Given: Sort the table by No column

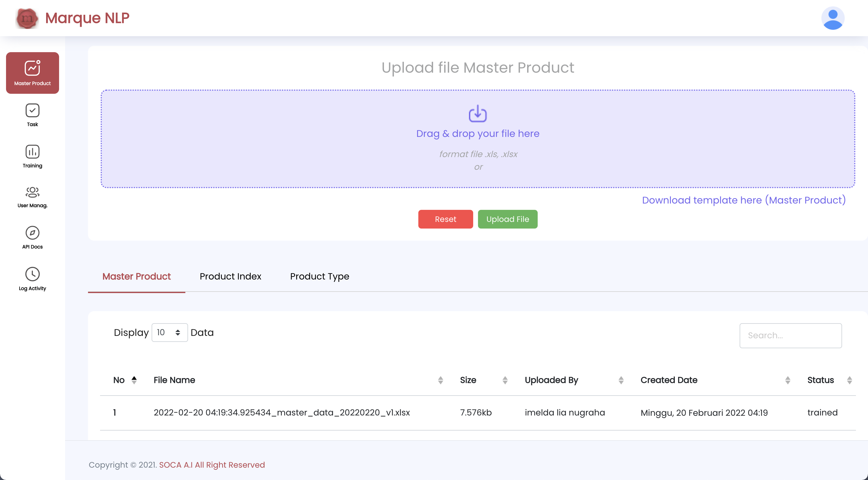Looking at the screenshot, I should [x=134, y=380].
